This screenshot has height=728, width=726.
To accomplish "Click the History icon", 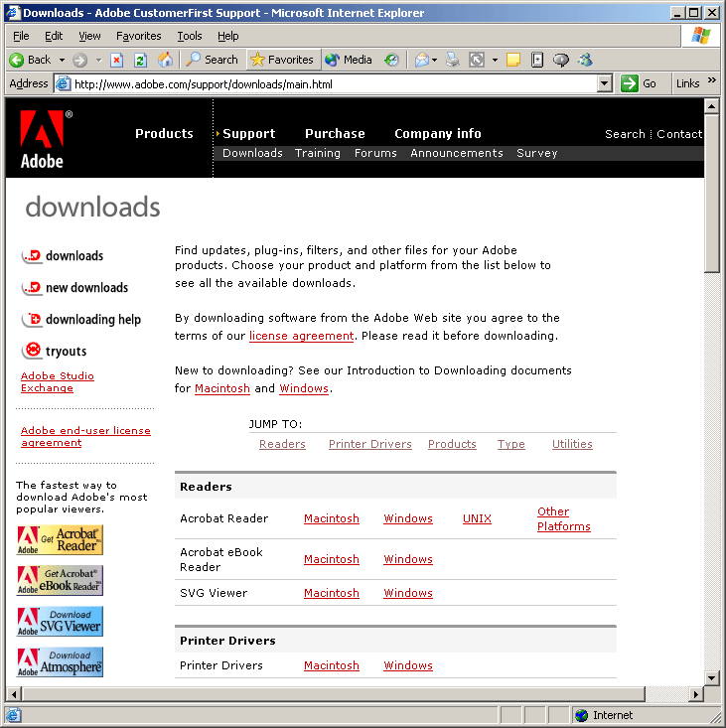I will pos(391,60).
